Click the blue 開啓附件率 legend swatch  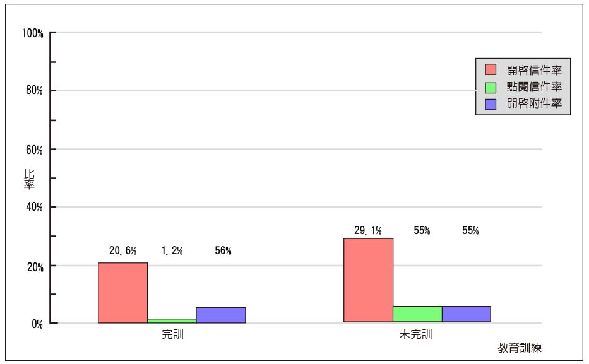click(491, 104)
